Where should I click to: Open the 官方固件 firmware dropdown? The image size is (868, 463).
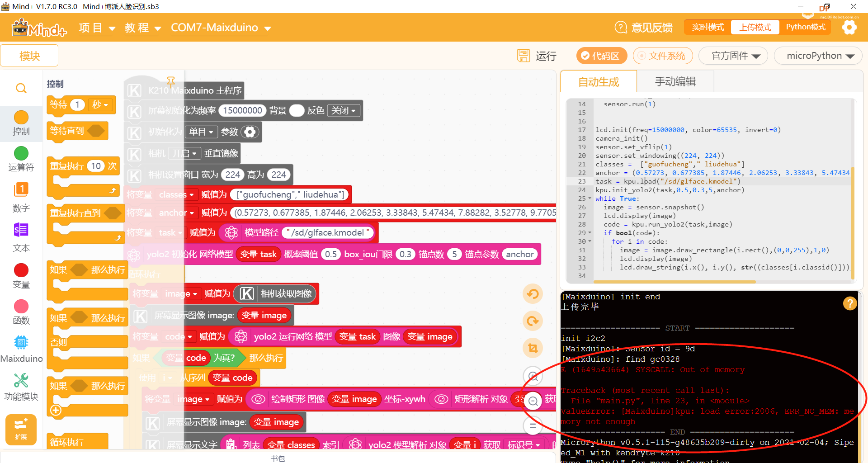[733, 56]
